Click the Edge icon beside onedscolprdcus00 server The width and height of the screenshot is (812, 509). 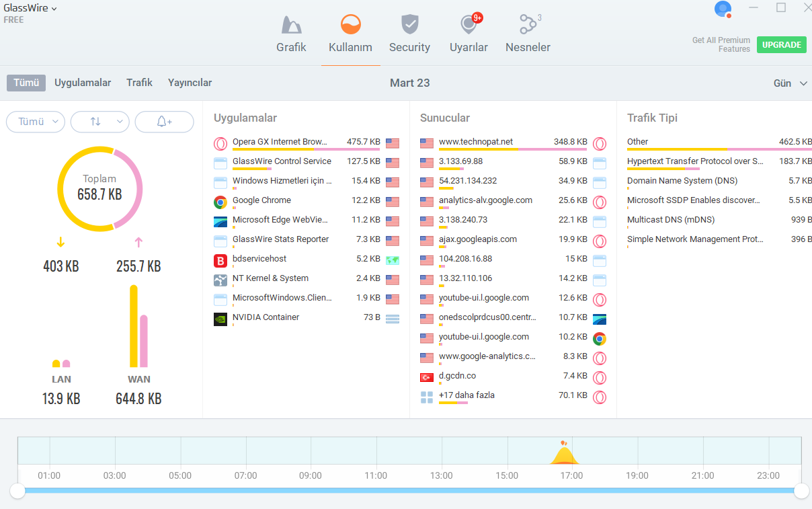pos(600,319)
